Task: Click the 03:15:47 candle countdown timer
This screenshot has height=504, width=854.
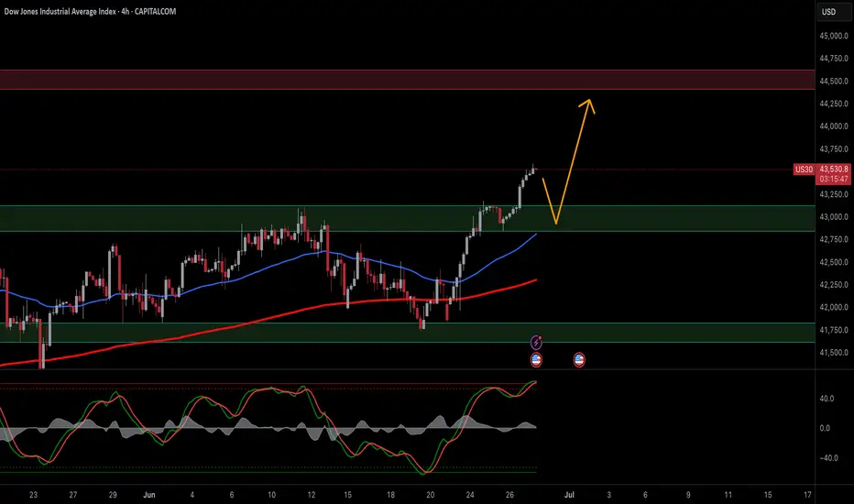Action: [x=834, y=180]
